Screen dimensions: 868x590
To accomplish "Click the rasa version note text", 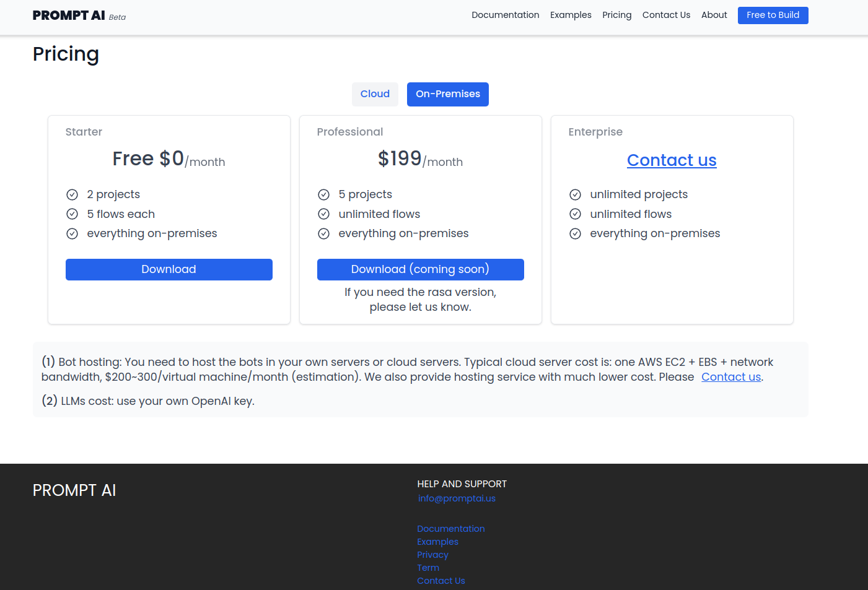I will pyautogui.click(x=421, y=300).
